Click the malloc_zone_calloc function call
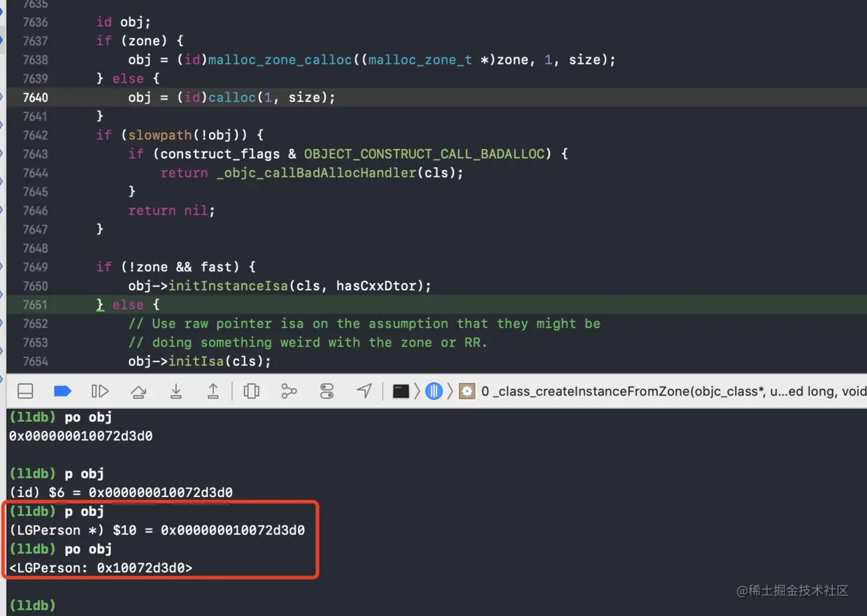Screen dimensions: 867x616 tap(280, 59)
